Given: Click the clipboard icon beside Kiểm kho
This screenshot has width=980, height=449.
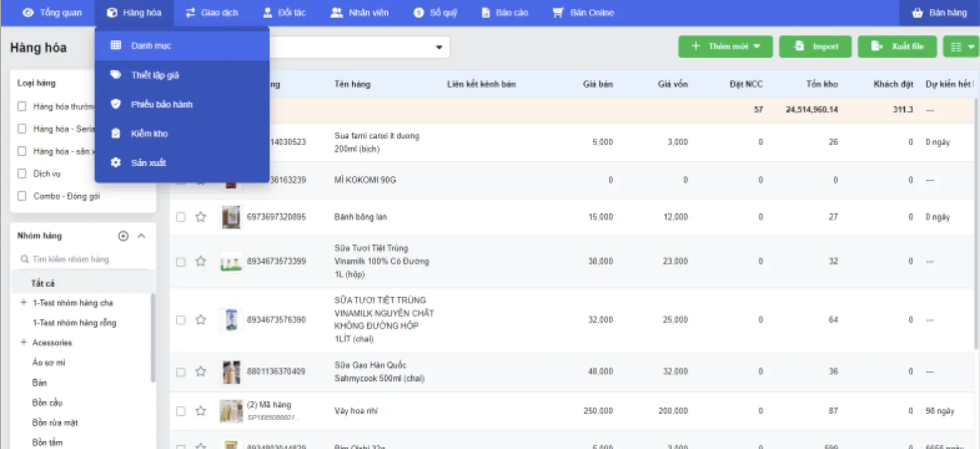Looking at the screenshot, I should [x=115, y=134].
